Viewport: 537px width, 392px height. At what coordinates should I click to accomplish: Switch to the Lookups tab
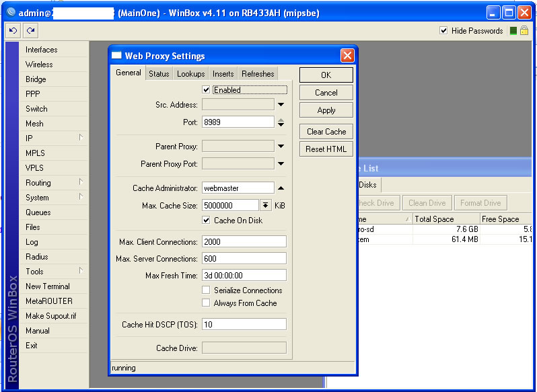pos(190,74)
